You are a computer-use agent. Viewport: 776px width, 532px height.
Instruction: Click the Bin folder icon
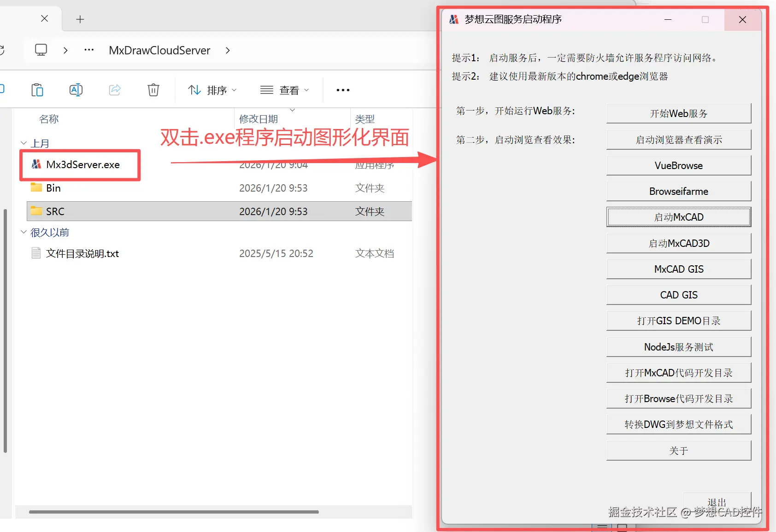click(x=36, y=187)
